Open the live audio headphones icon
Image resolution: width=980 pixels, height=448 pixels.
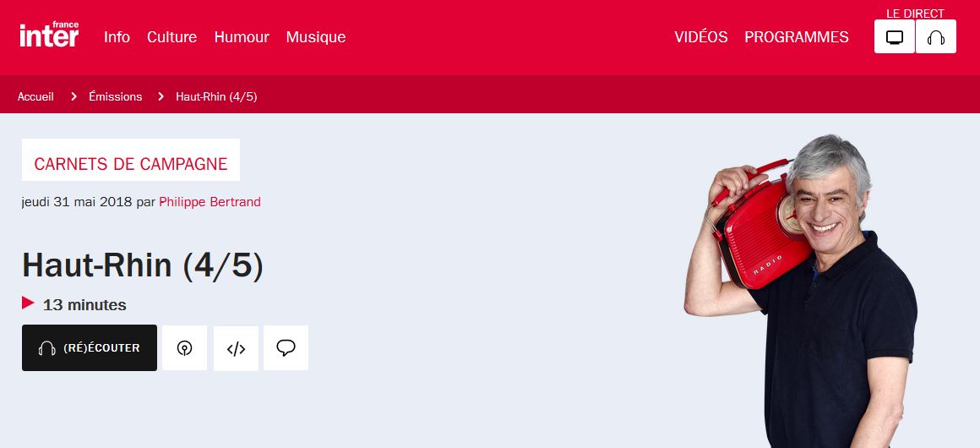935,36
